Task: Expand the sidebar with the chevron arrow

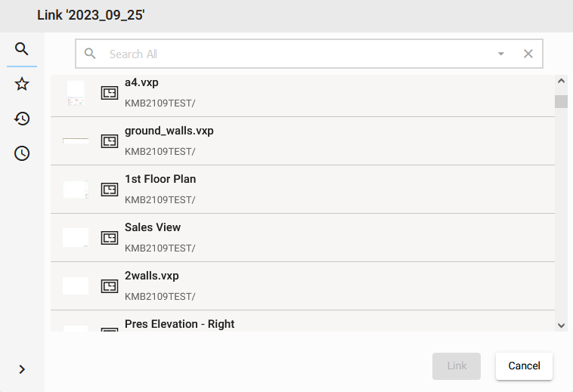Action: (22, 369)
